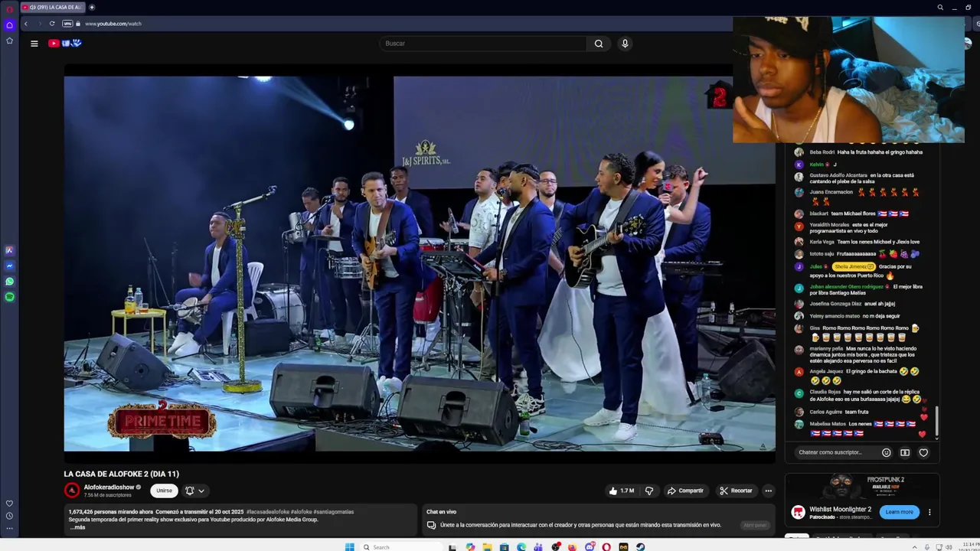Click the Chatear como suscriptor input
Viewport: 980px width, 551px height.
click(835, 452)
